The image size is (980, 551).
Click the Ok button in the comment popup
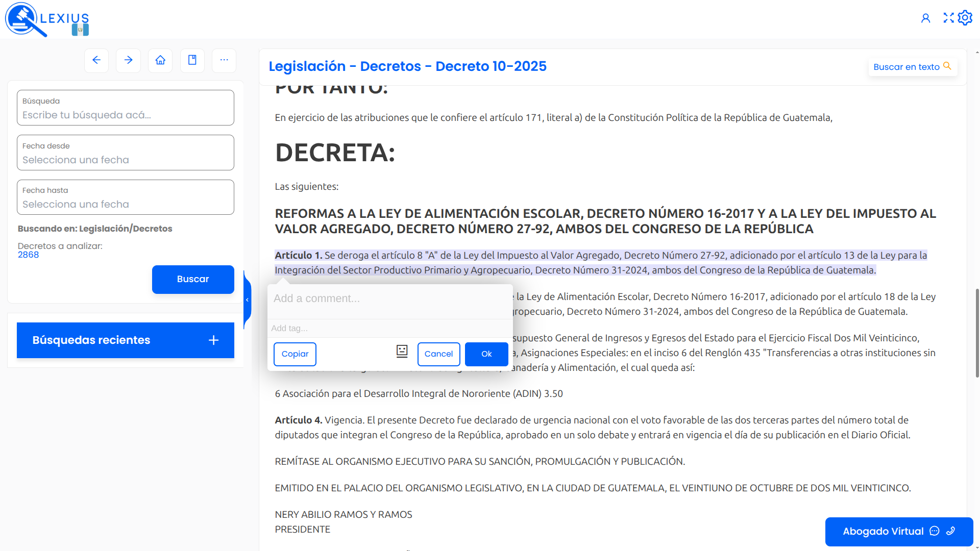pyautogui.click(x=486, y=354)
